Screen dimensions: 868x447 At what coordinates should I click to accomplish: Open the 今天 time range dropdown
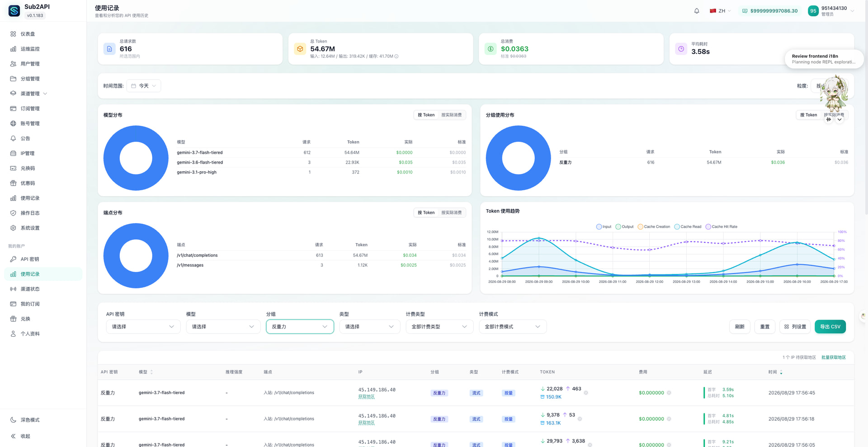144,86
